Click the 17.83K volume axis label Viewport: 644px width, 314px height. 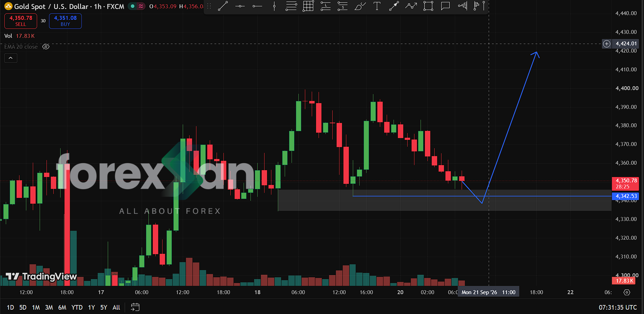pos(625,281)
